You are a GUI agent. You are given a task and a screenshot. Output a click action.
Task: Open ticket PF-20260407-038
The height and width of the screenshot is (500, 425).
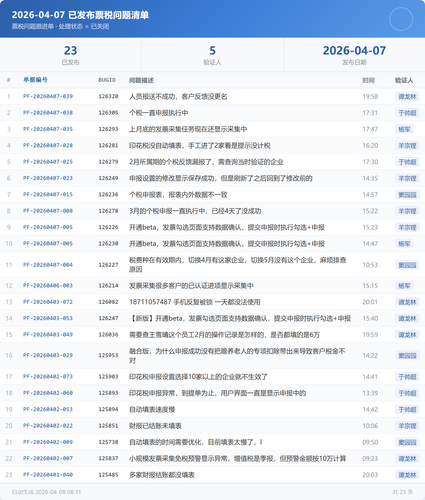pyautogui.click(x=48, y=113)
